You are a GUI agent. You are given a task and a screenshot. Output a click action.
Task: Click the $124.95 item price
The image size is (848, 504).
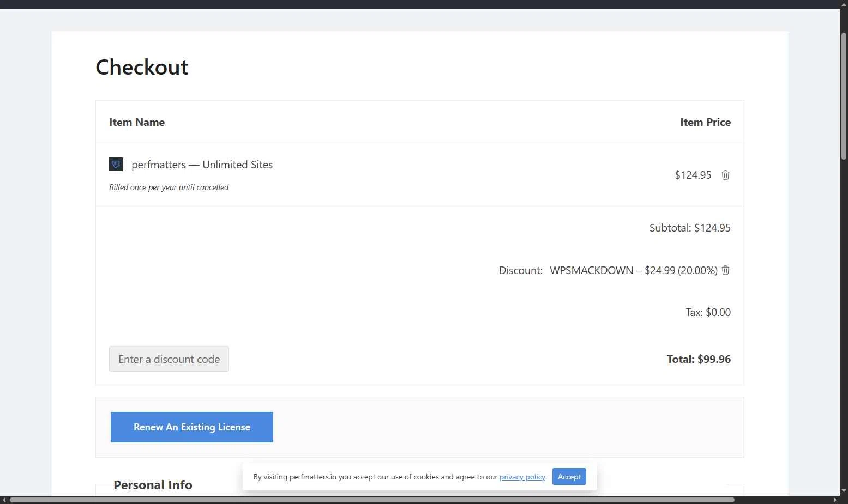693,175
